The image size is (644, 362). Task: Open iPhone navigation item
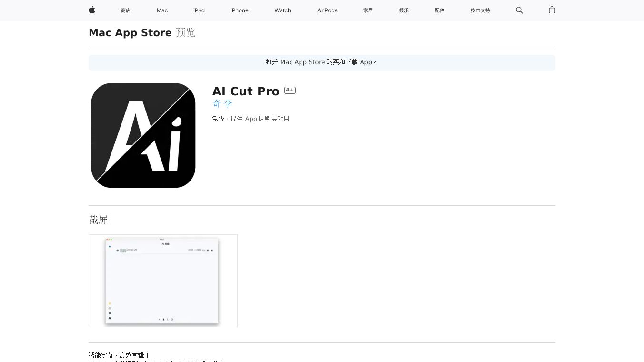point(240,10)
